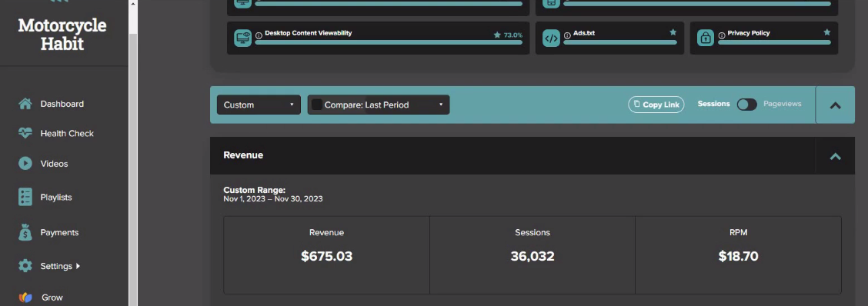The image size is (868, 306).
Task: Click the Health Check heartbeat icon
Action: point(25,133)
